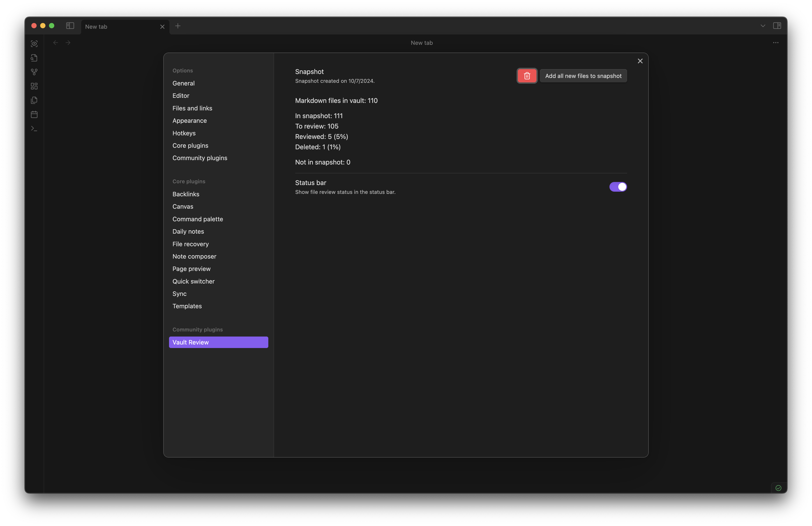Click the templates copy-file ribbon icon
Screen dimensions: 812x526
[34, 100]
